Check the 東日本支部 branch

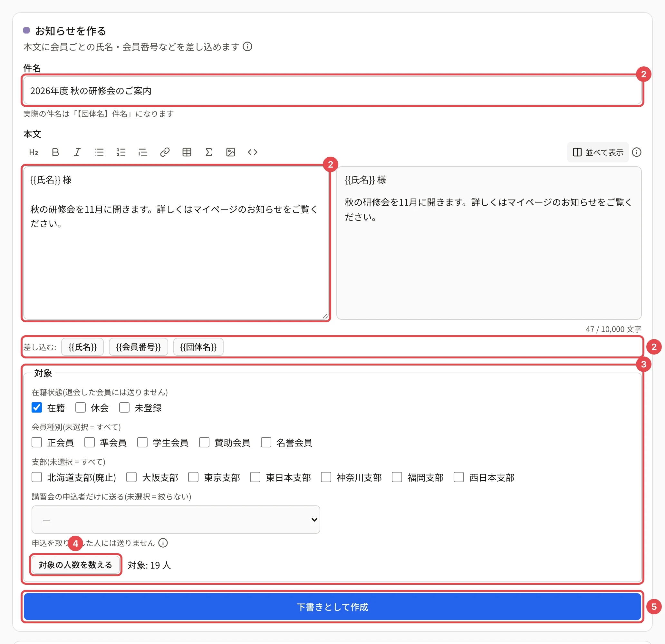(x=255, y=477)
